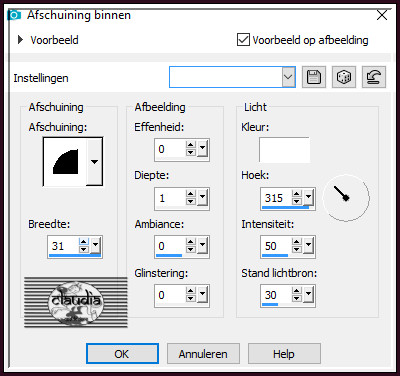Screen dimensions: 400x376
Task: Click the Hoek value field showing 315
Action: pyautogui.click(x=277, y=198)
